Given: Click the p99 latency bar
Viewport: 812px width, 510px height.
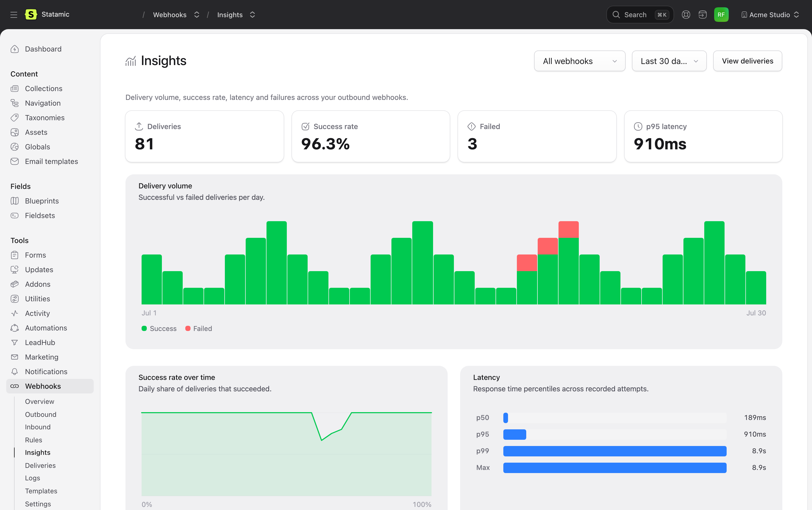Looking at the screenshot, I should (x=614, y=451).
